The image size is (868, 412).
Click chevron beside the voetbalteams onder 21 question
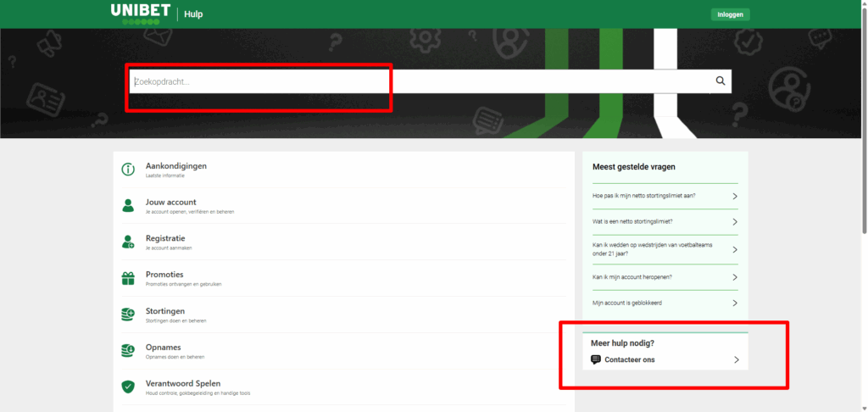735,249
